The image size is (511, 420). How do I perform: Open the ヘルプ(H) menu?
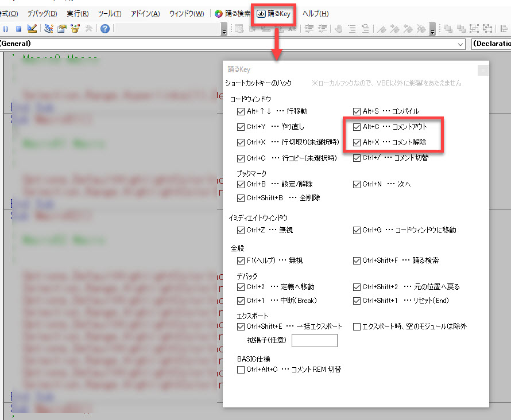click(315, 14)
